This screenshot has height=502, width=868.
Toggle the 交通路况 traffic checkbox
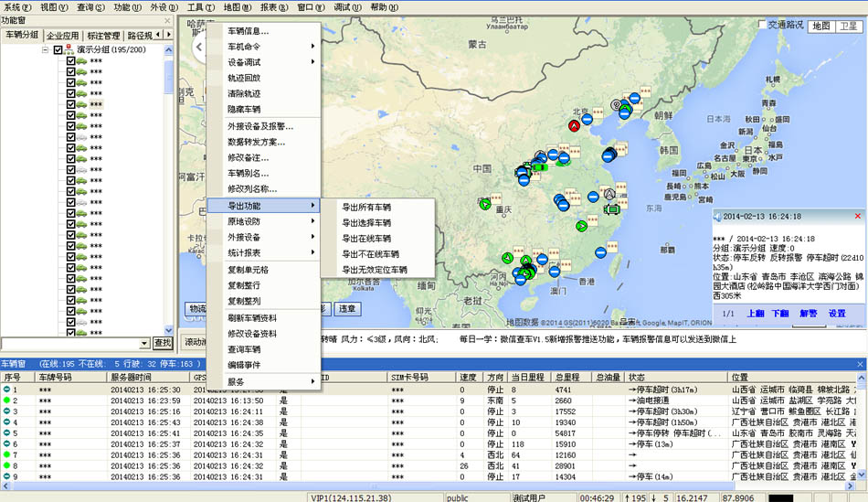click(x=762, y=26)
